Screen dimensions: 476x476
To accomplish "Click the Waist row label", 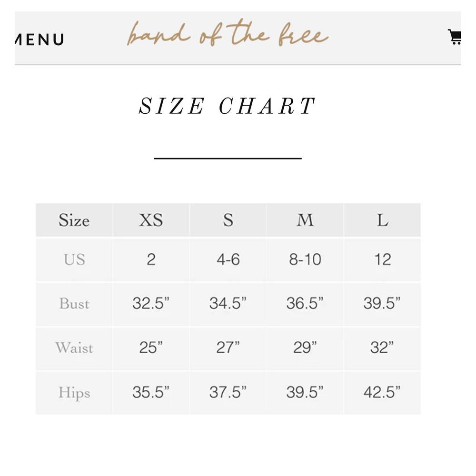I will pos(74,348).
